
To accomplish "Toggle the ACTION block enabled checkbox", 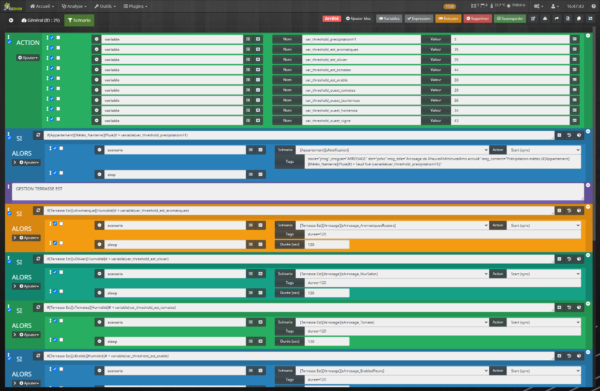I will [x=9, y=42].
